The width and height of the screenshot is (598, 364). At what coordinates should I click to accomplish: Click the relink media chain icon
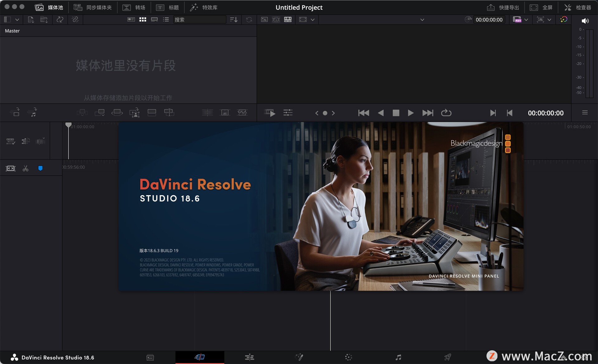(75, 19)
